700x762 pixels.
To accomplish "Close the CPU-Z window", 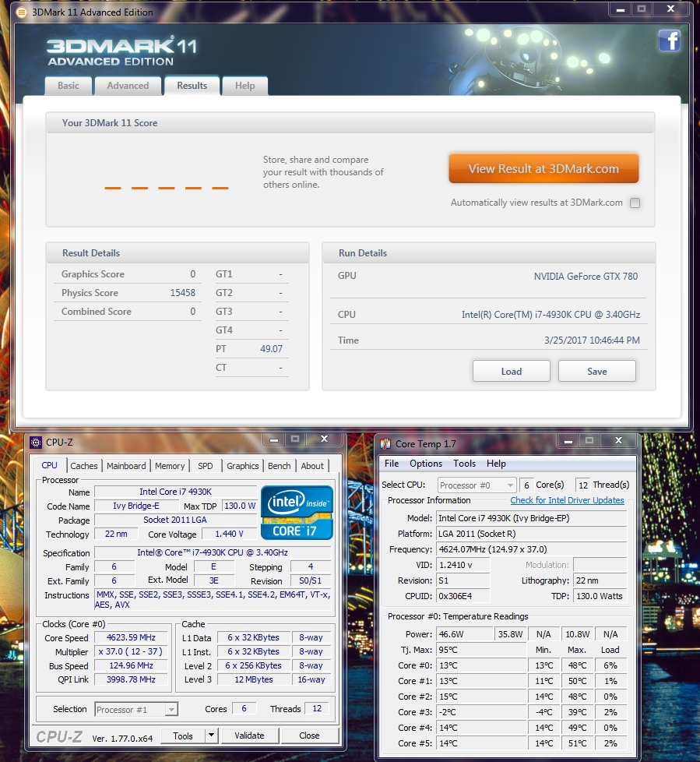I will pyautogui.click(x=325, y=439).
